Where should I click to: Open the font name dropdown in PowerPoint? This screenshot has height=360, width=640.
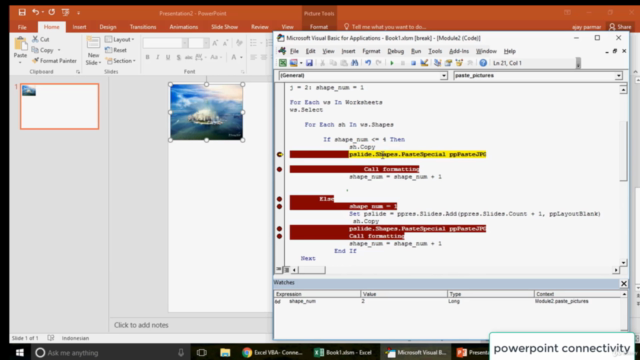[185, 43]
